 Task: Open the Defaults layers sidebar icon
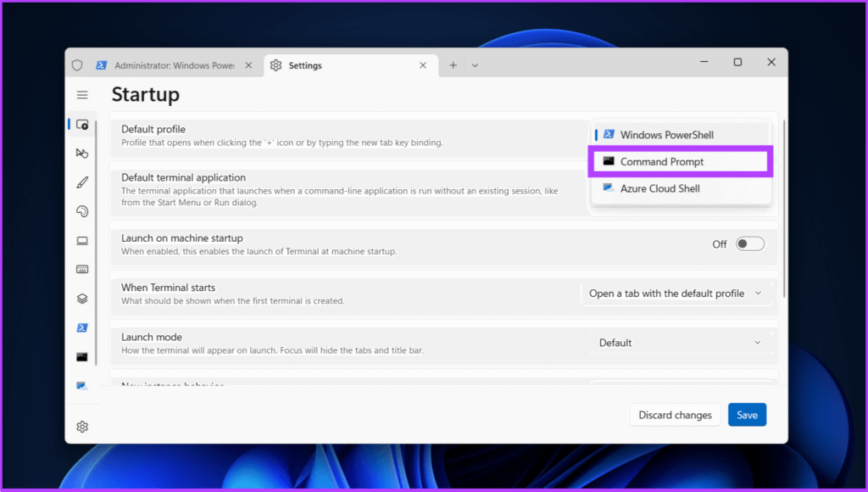pyautogui.click(x=82, y=299)
